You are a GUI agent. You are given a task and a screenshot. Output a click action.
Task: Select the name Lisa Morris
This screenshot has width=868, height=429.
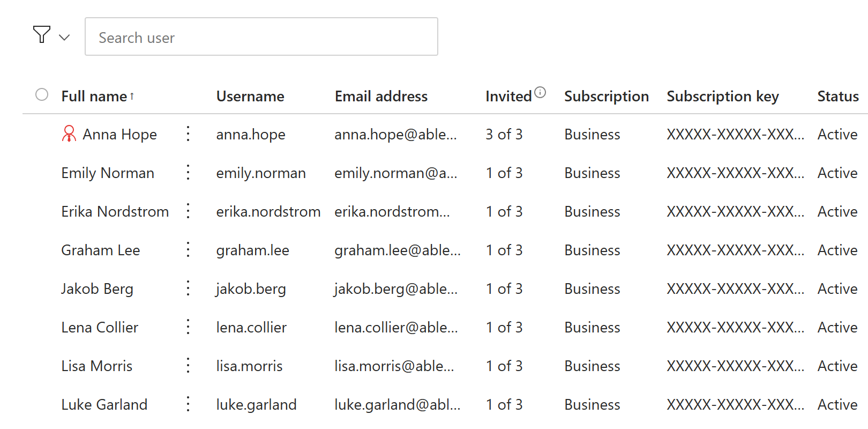tap(97, 366)
